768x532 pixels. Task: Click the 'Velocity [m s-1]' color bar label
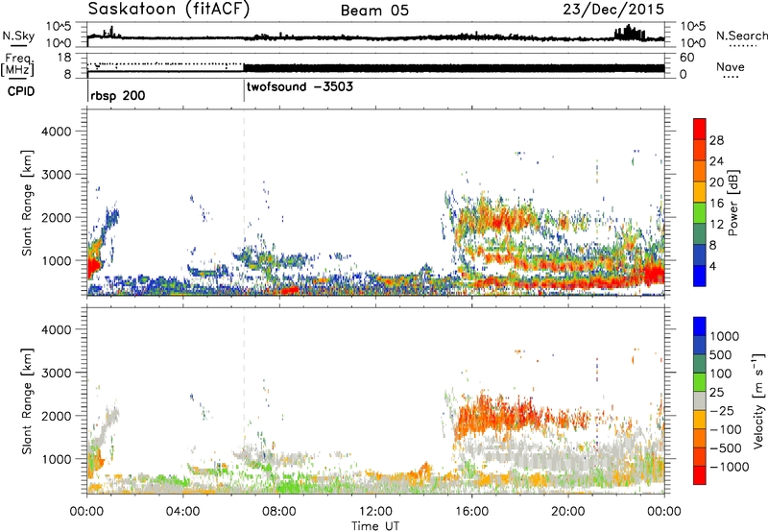coord(758,400)
